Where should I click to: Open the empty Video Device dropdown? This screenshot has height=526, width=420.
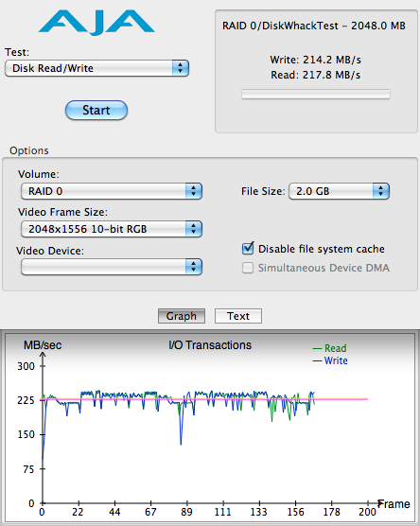[112, 267]
